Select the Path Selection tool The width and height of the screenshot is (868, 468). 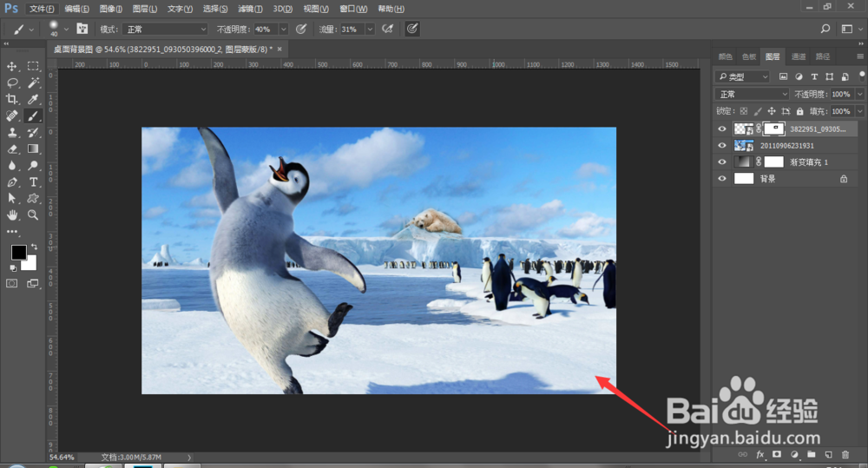11,198
